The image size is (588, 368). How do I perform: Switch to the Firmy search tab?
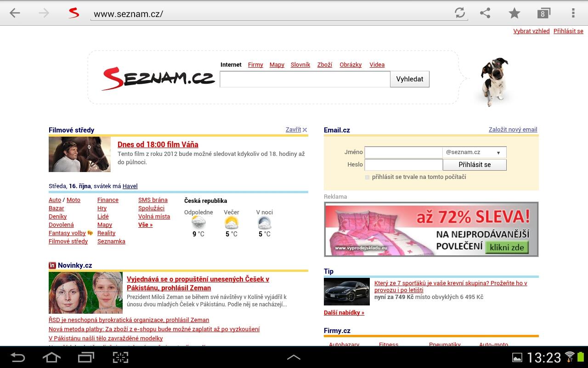click(255, 65)
